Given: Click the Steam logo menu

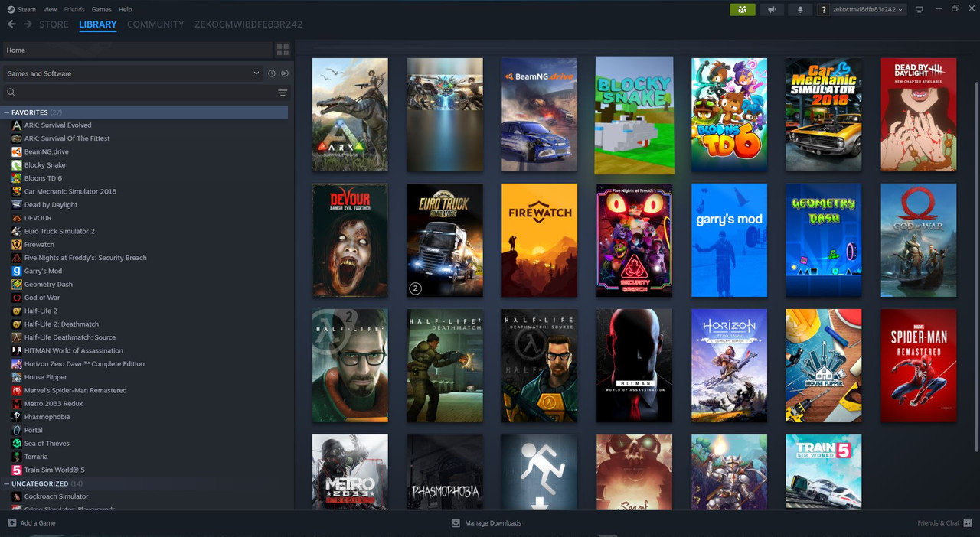Looking at the screenshot, I should click(21, 9).
